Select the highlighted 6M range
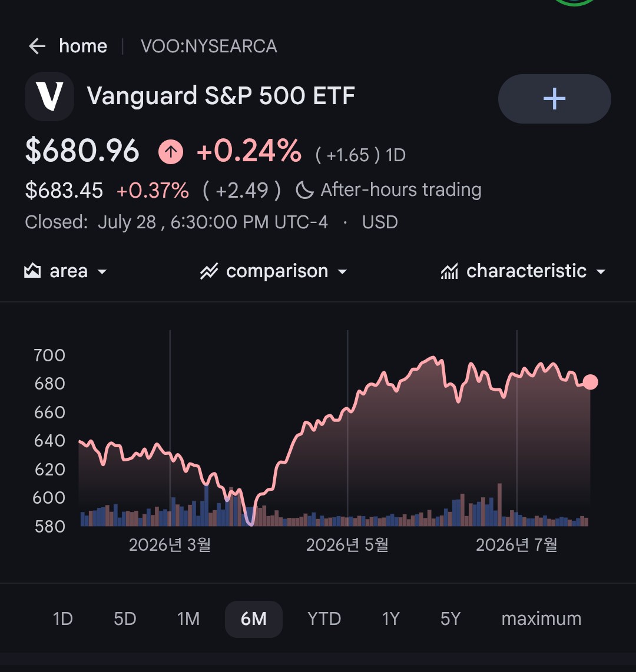 pos(253,619)
